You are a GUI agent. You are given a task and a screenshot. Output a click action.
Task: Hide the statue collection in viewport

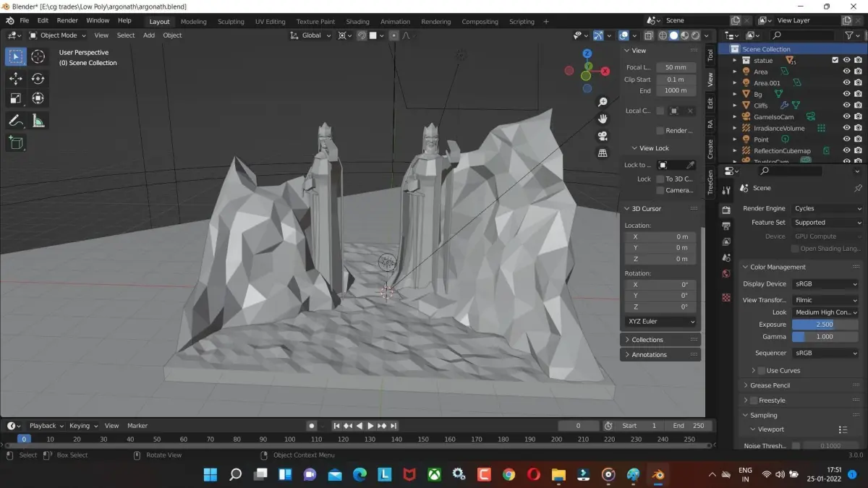(x=846, y=60)
